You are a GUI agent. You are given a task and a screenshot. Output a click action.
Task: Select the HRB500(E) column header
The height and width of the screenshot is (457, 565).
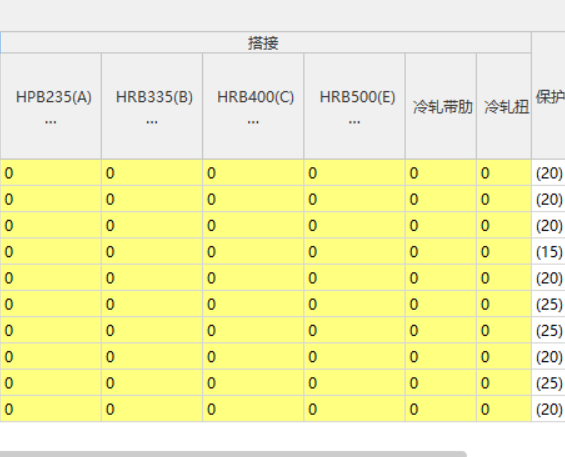pos(355,106)
